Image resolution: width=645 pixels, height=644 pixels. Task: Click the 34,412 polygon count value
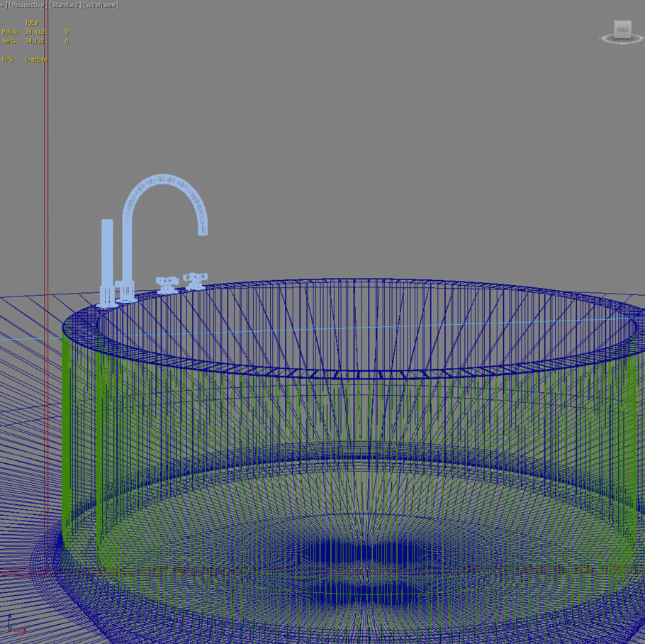pyautogui.click(x=35, y=32)
